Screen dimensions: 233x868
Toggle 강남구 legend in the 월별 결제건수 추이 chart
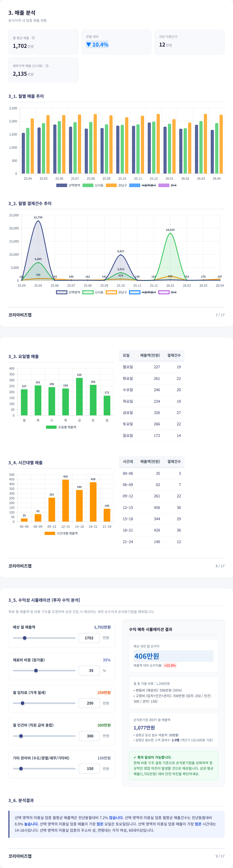pyautogui.click(x=116, y=292)
